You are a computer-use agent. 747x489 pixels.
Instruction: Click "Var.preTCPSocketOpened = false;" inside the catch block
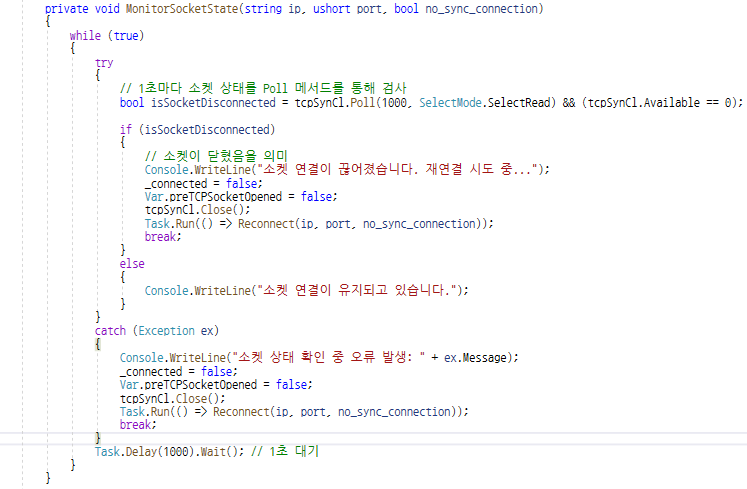tap(216, 385)
